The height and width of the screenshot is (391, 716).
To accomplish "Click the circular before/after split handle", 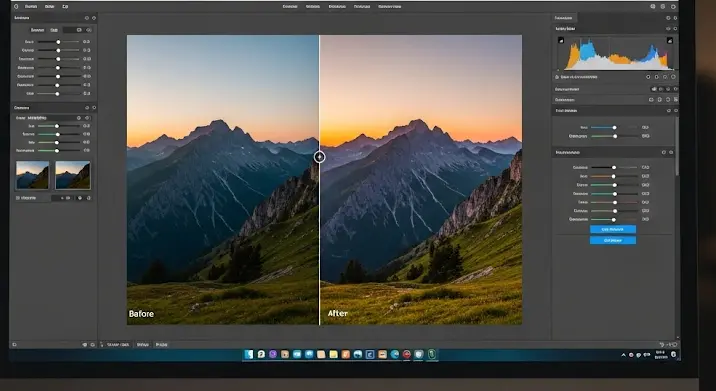I will pos(320,157).
